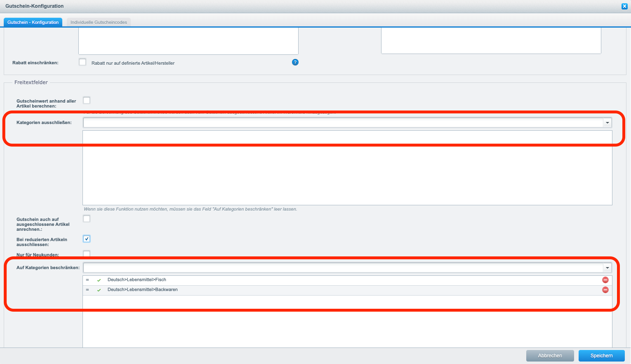Click the Gutschein-Konfiguration window title
Viewport: 631px width, 364px height.
(x=35, y=6)
